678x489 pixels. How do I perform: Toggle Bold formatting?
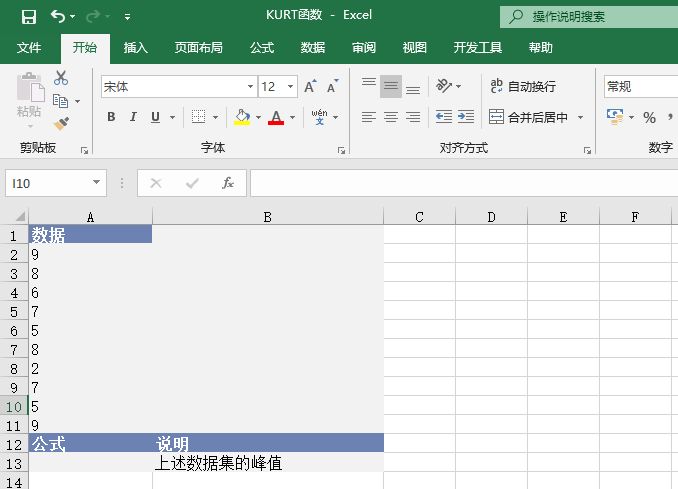(x=111, y=117)
